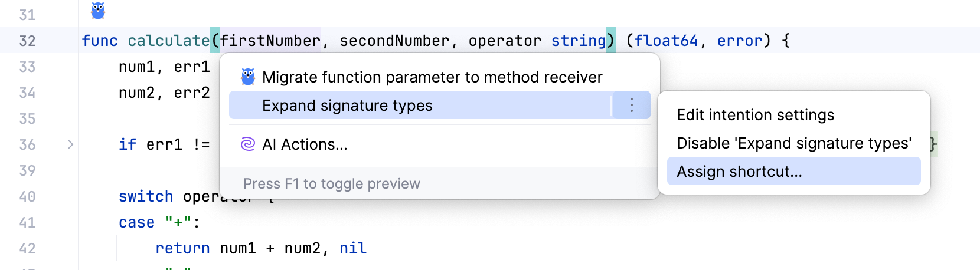Click the calculate function name
Viewport: 980px width, 270px height.
(x=168, y=41)
